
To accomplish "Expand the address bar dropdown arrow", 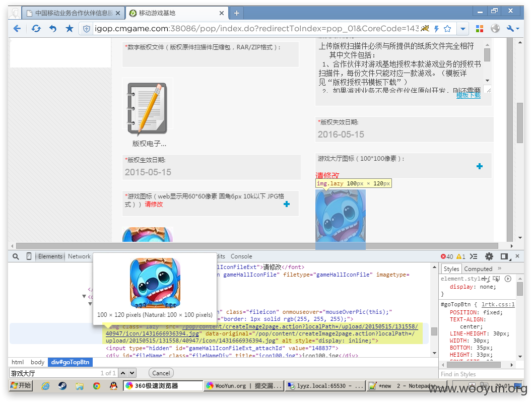I will [463, 29].
